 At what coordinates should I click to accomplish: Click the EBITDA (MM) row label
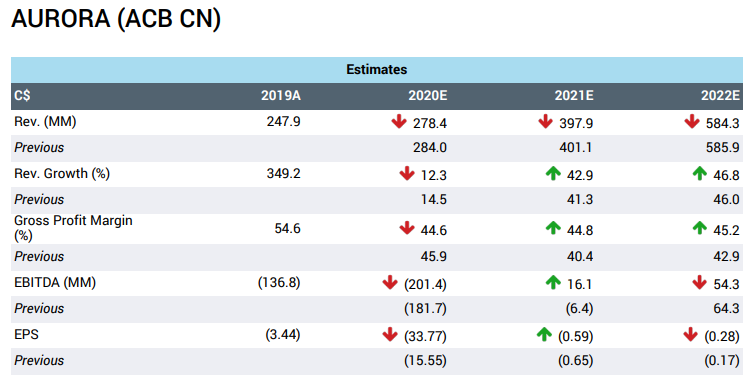tap(55, 283)
